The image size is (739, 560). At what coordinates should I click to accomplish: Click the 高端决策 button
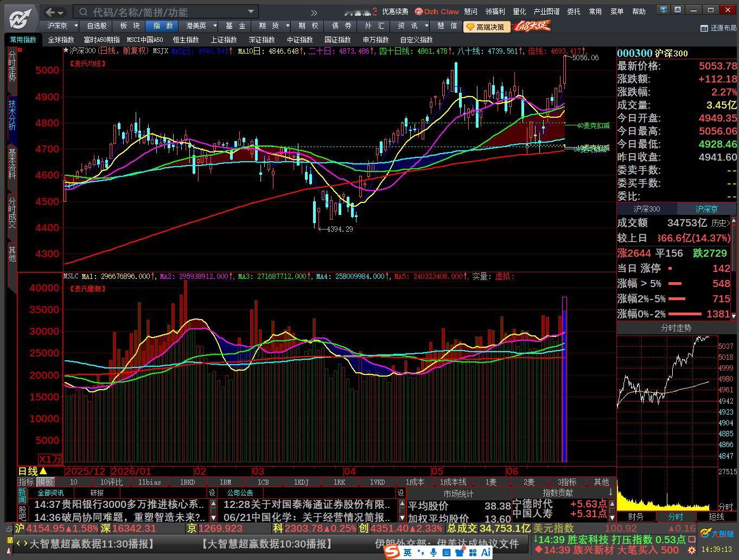(486, 27)
